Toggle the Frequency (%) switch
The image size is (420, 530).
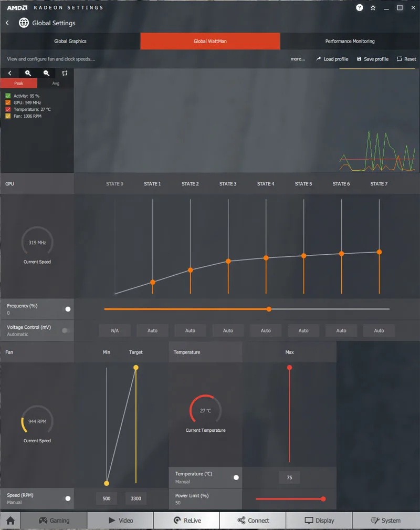[x=67, y=309]
